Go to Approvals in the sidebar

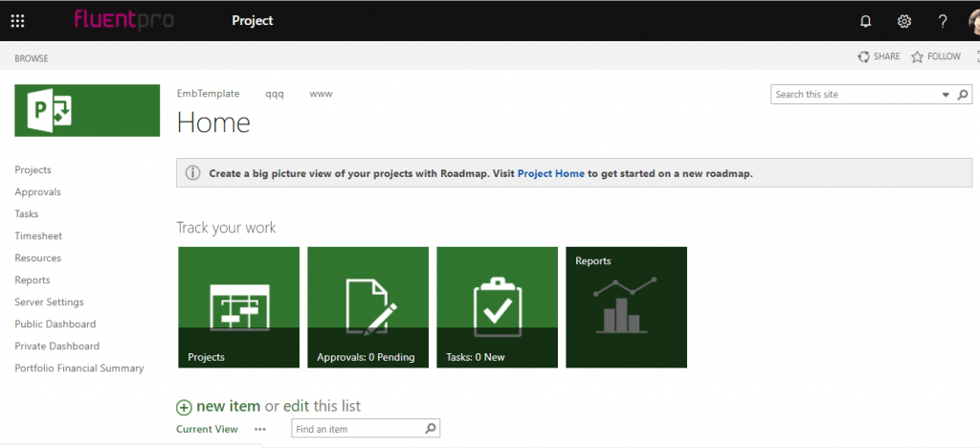(38, 191)
